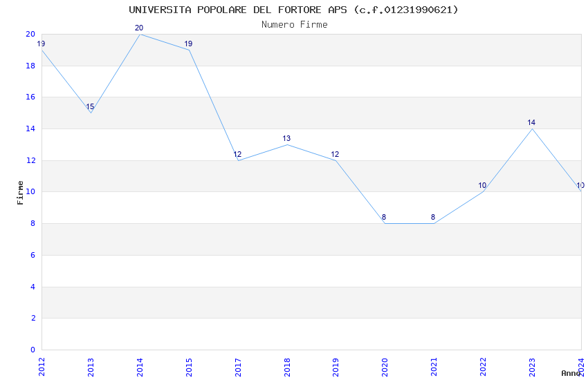Image resolution: width=588 pixels, height=380 pixels.
Task: Click the subtitle Numero Firme
Action: tap(295, 25)
